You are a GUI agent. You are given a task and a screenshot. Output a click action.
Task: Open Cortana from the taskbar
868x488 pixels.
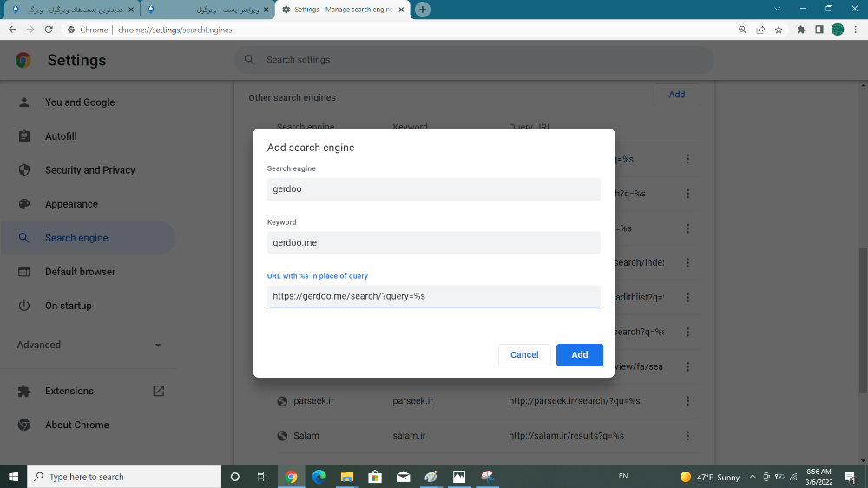[234, 477]
